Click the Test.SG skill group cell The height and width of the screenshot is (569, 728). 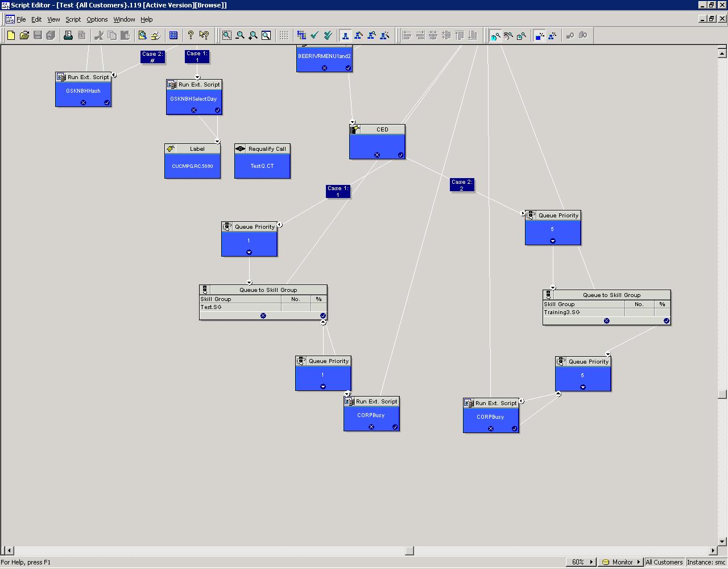click(240, 307)
